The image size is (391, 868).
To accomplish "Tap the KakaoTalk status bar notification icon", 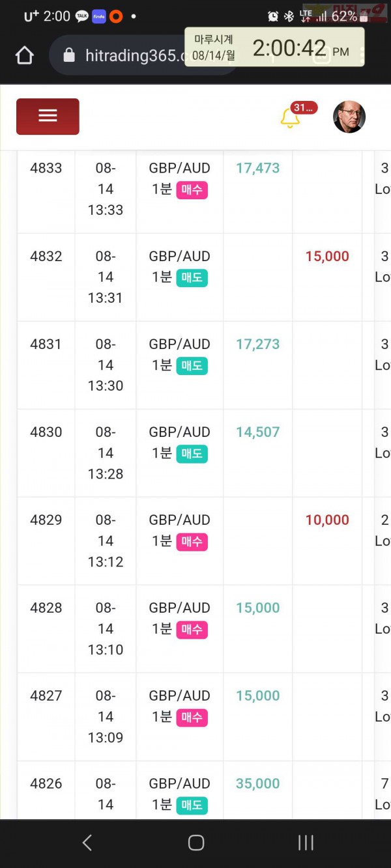I will [x=81, y=16].
